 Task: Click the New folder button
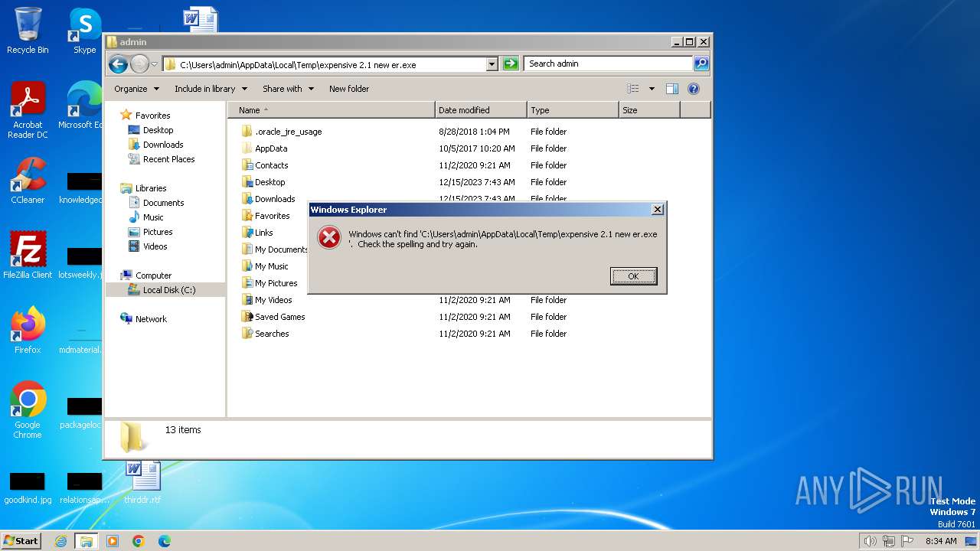pyautogui.click(x=349, y=89)
